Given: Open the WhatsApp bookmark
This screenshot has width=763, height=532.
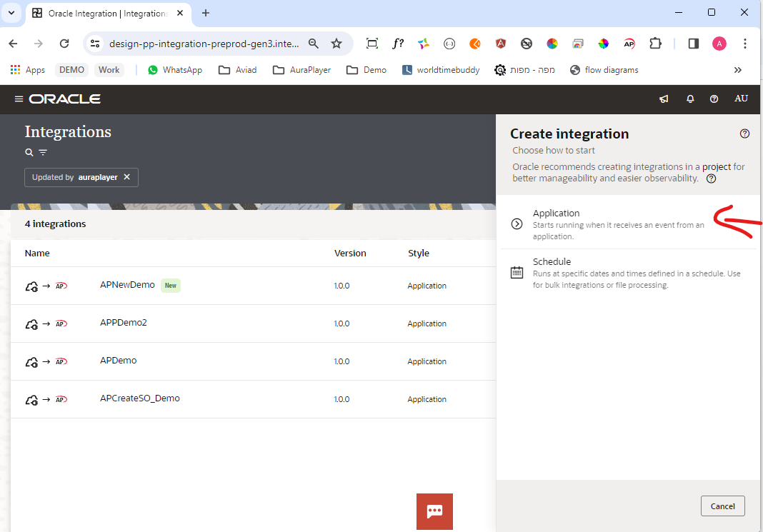Looking at the screenshot, I should tap(175, 70).
